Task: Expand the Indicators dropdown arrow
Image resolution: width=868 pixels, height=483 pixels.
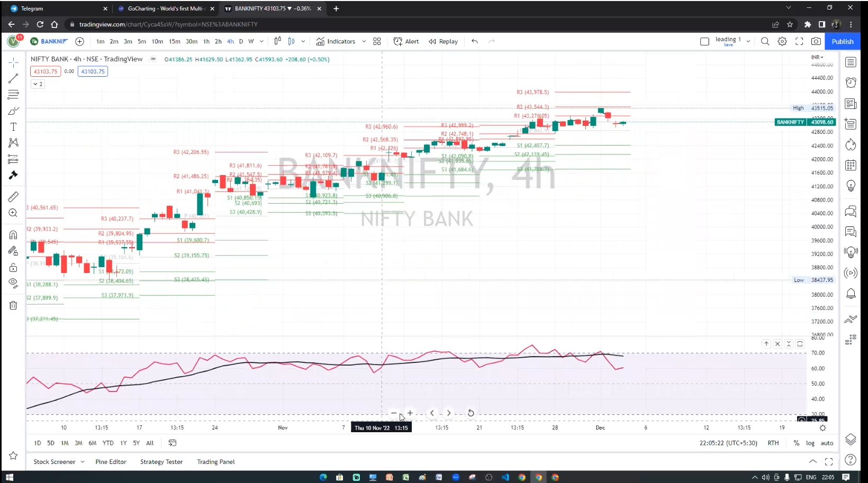Action: click(364, 41)
